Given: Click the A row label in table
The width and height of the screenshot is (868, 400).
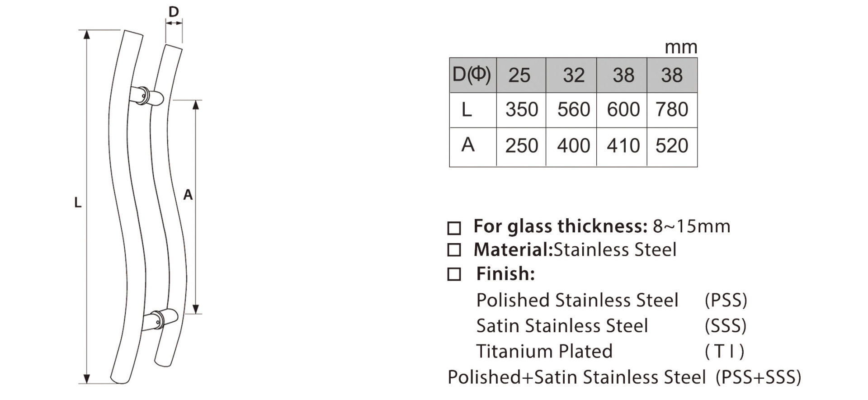Looking at the screenshot, I should tap(468, 145).
